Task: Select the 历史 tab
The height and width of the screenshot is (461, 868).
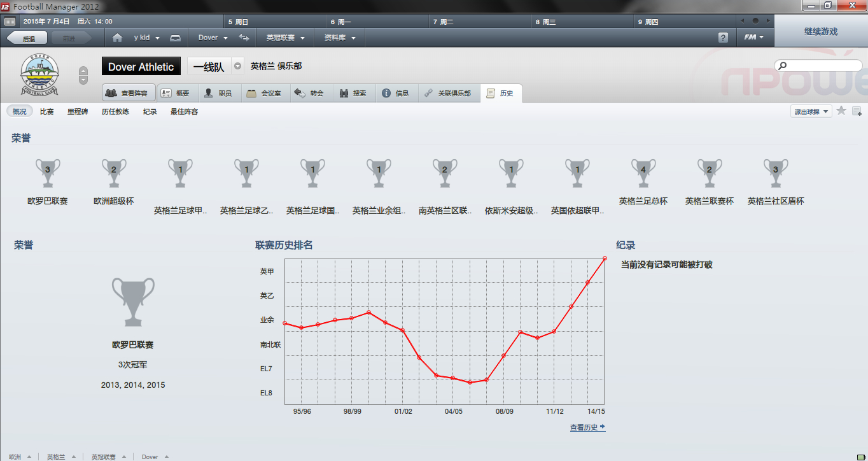Action: coord(501,93)
